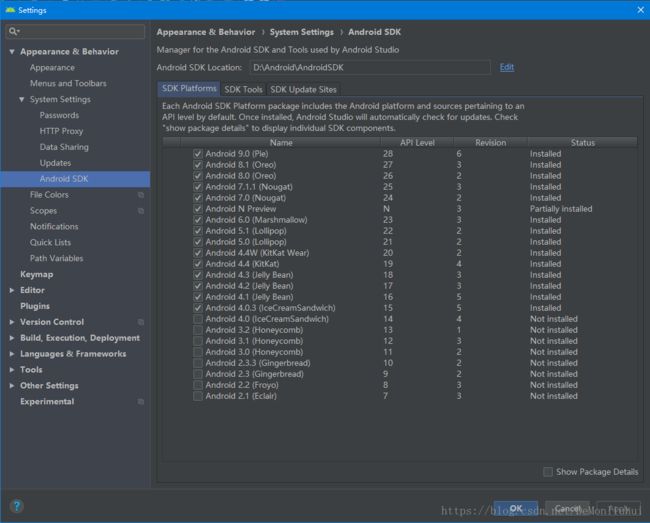Open the SDK Update Sites tab
This screenshot has height=523, width=650.
(303, 90)
